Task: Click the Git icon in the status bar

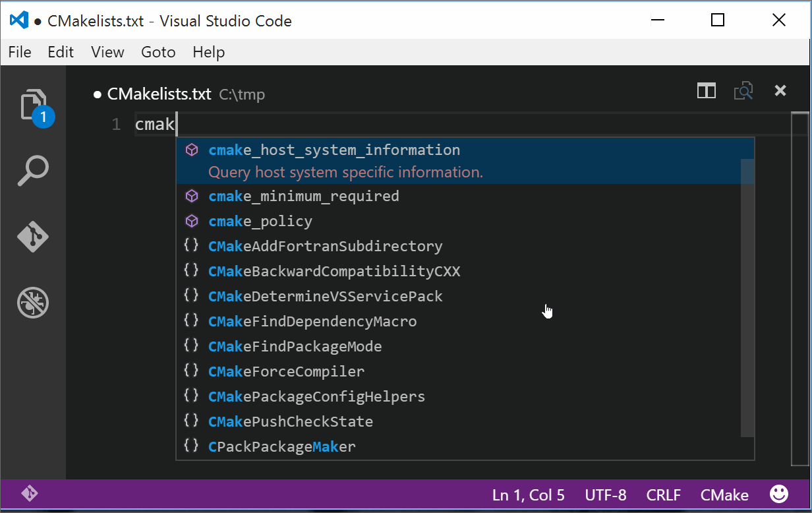Action: [29, 493]
